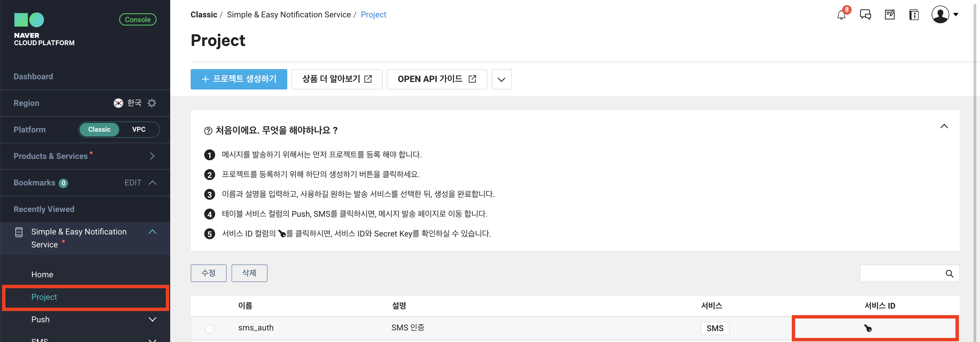Image resolution: width=980 pixels, height=342 pixels.
Task: Select Project in the sidebar
Action: click(x=44, y=297)
